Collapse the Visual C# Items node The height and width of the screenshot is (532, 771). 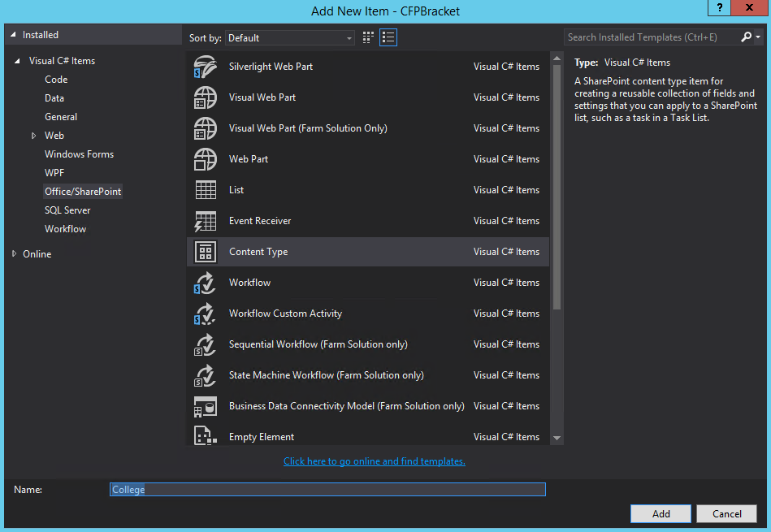17,61
